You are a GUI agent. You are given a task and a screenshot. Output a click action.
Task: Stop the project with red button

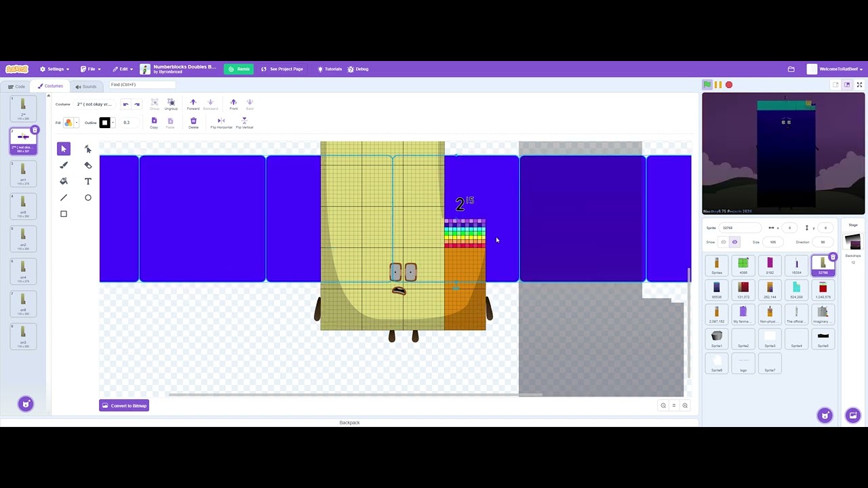pos(729,85)
